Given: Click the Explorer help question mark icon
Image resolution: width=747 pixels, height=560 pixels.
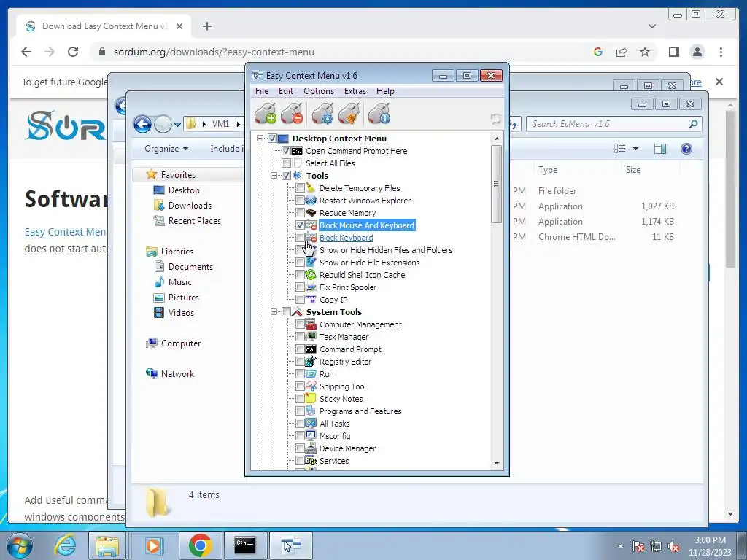Looking at the screenshot, I should [686, 149].
